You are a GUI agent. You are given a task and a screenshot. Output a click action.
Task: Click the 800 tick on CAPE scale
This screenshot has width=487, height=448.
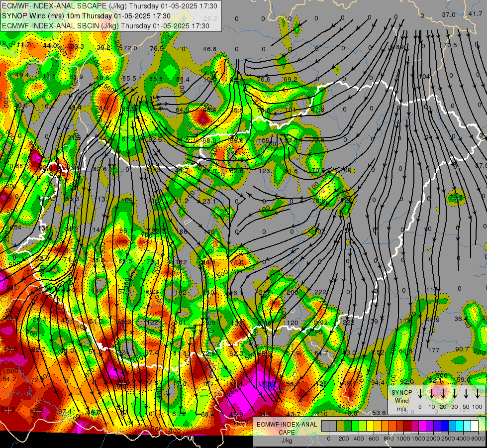(389, 439)
